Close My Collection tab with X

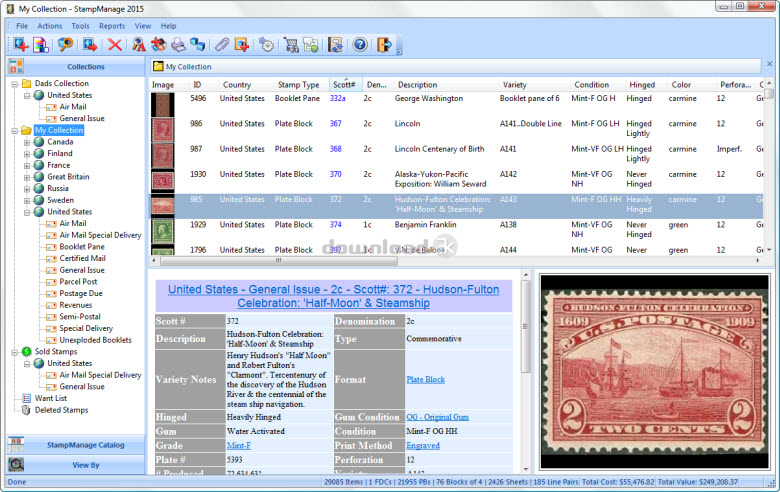[770, 64]
